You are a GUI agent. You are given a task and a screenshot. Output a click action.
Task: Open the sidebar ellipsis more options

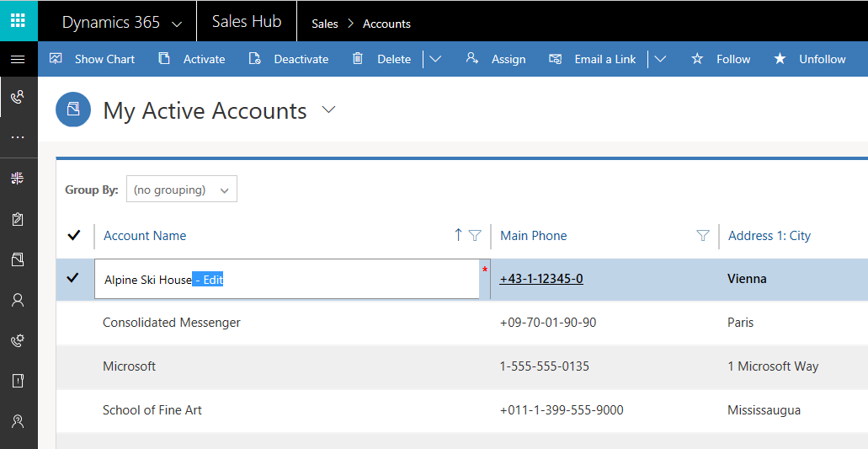[18, 137]
